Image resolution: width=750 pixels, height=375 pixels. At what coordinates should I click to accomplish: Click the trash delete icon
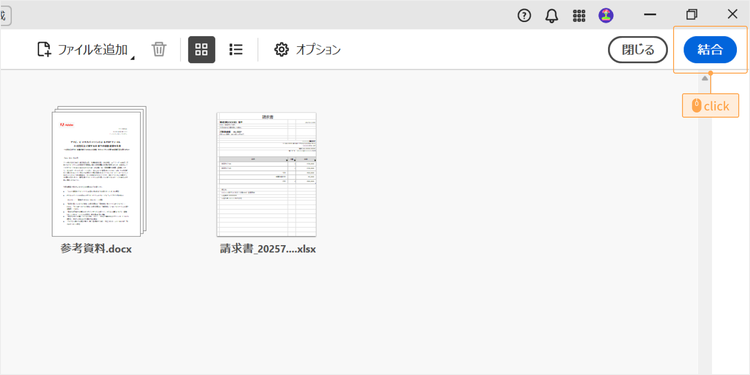(159, 49)
